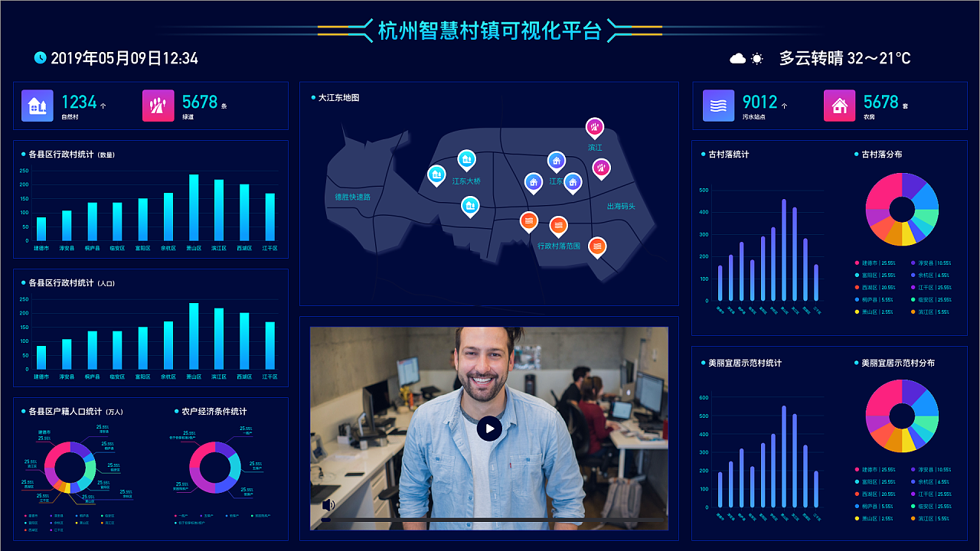Select the pink map pin above 滨江
980x551 pixels.
click(x=595, y=127)
